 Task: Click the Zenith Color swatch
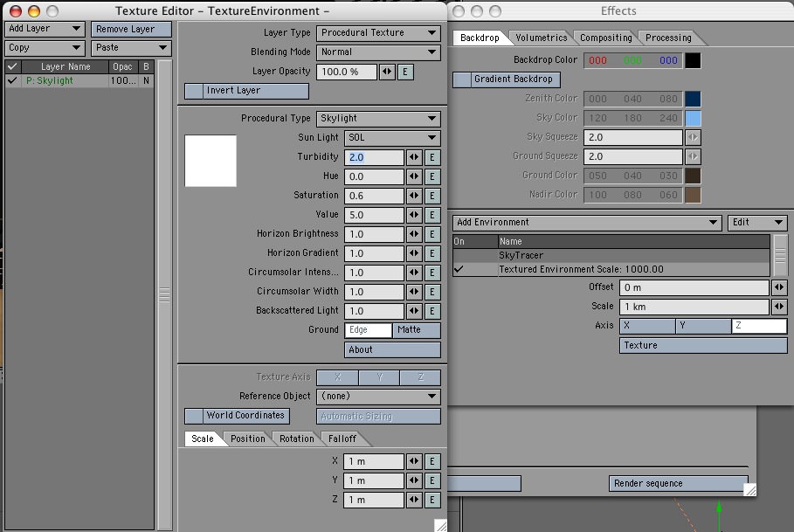694,100
